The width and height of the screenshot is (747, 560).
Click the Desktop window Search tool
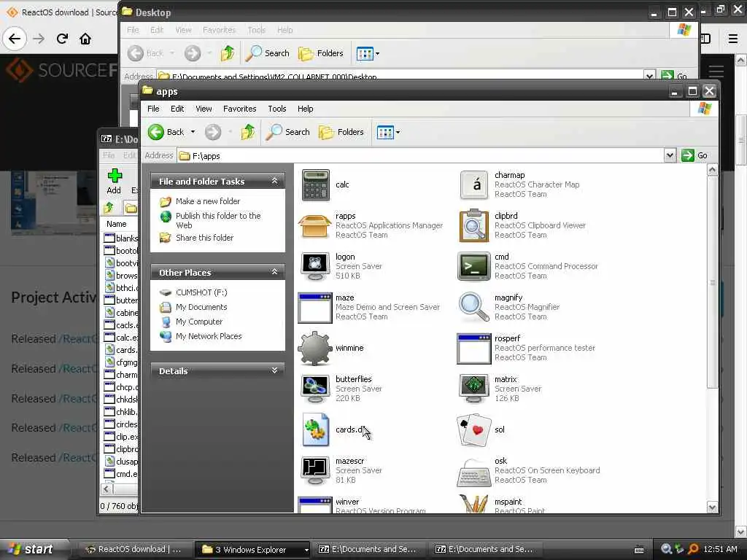(268, 53)
